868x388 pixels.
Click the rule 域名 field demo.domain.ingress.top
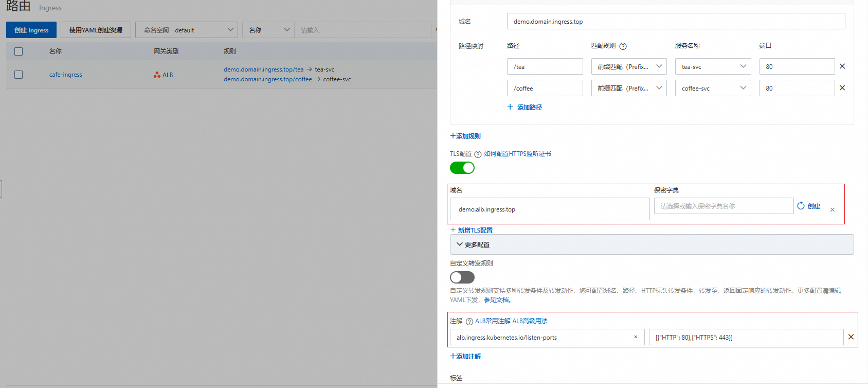pos(676,21)
